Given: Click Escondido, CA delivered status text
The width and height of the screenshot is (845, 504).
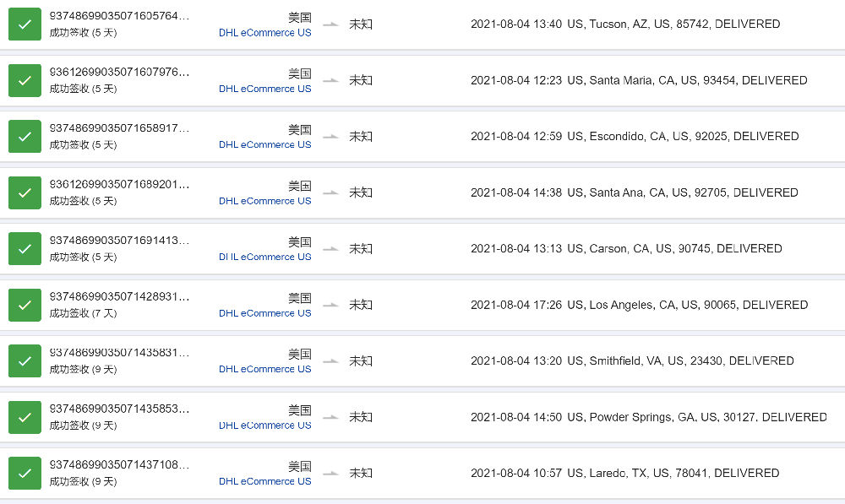Looking at the screenshot, I should pos(635,136).
